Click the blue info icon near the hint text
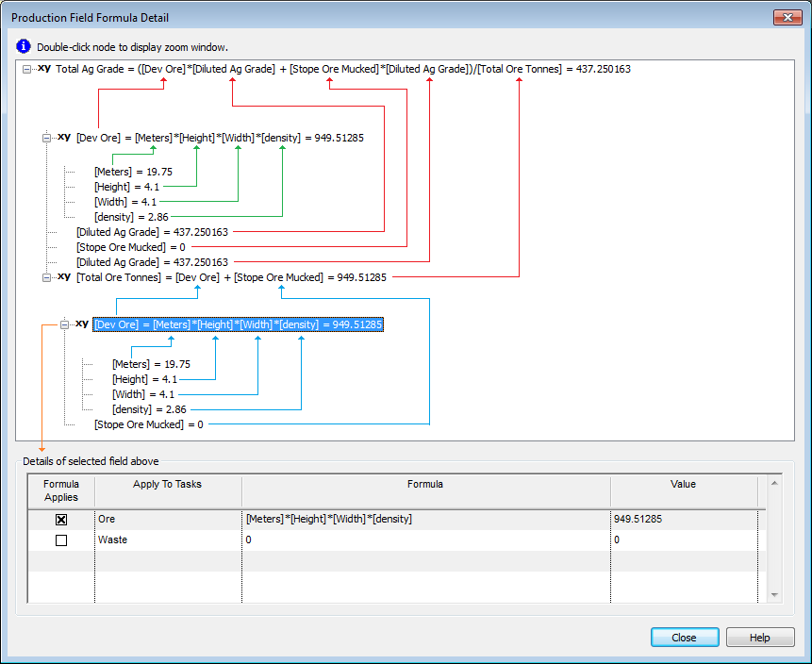 pos(25,46)
